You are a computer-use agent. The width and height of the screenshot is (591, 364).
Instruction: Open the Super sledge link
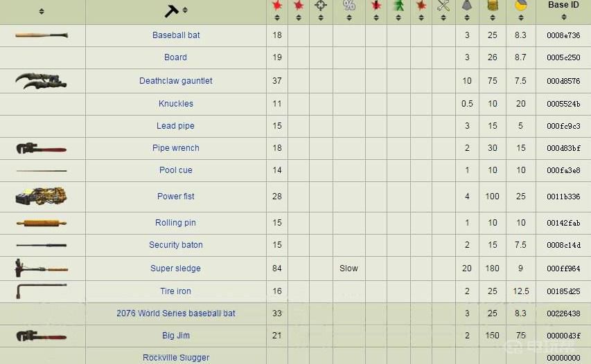[x=176, y=269]
